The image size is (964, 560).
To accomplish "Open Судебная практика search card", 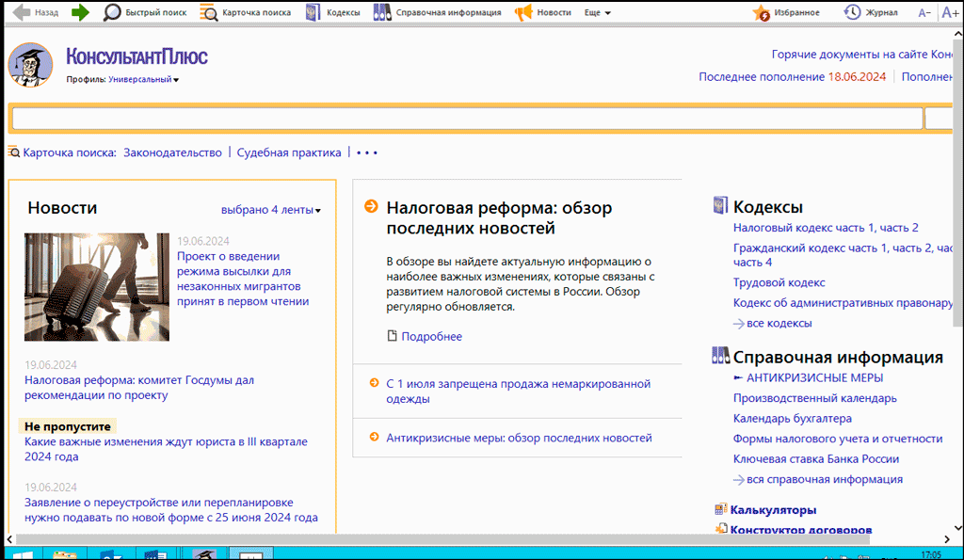I will (289, 152).
